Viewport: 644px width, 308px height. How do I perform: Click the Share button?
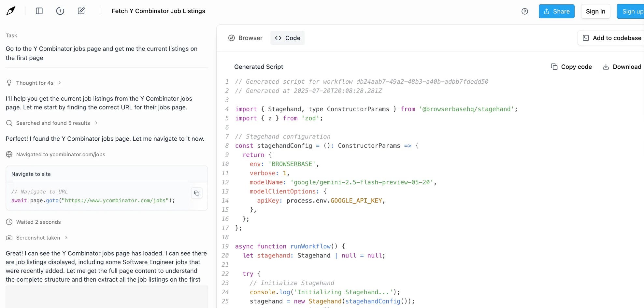point(556,11)
